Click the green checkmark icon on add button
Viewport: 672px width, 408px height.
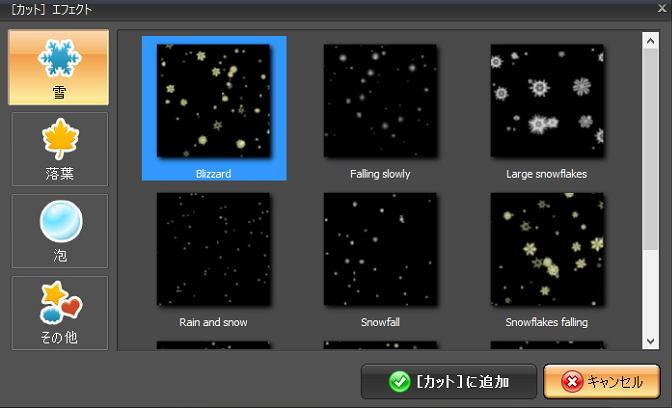[x=399, y=382]
